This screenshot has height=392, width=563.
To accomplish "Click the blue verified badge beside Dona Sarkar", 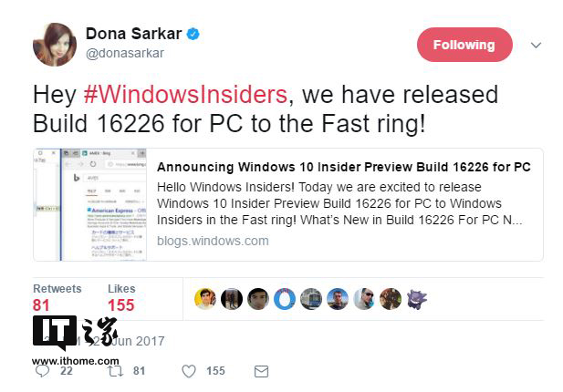I will tap(193, 34).
